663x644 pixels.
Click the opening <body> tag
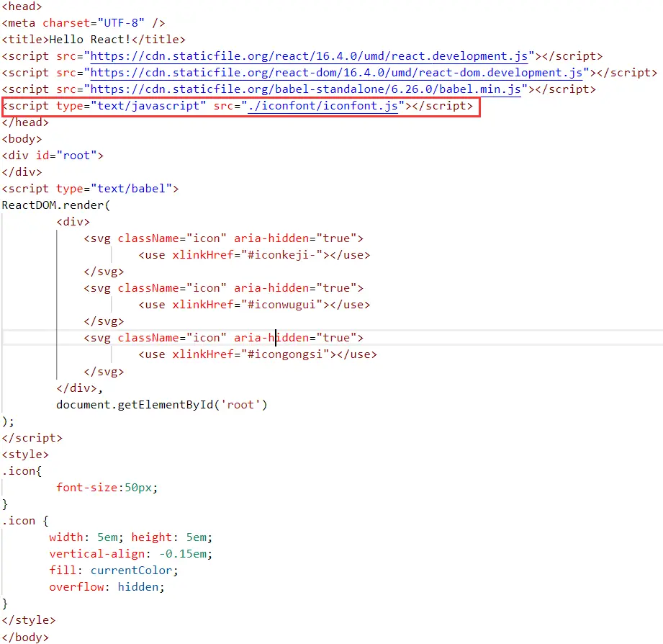tap(22, 139)
